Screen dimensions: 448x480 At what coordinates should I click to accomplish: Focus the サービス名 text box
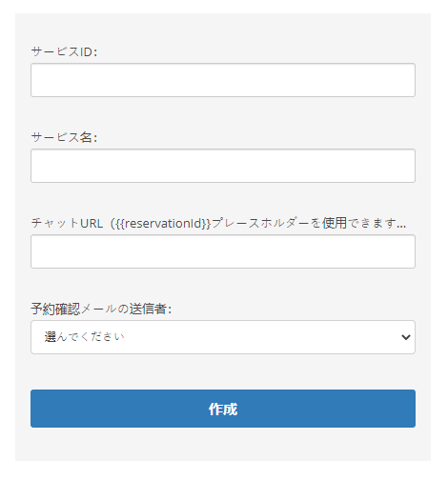pyautogui.click(x=223, y=166)
